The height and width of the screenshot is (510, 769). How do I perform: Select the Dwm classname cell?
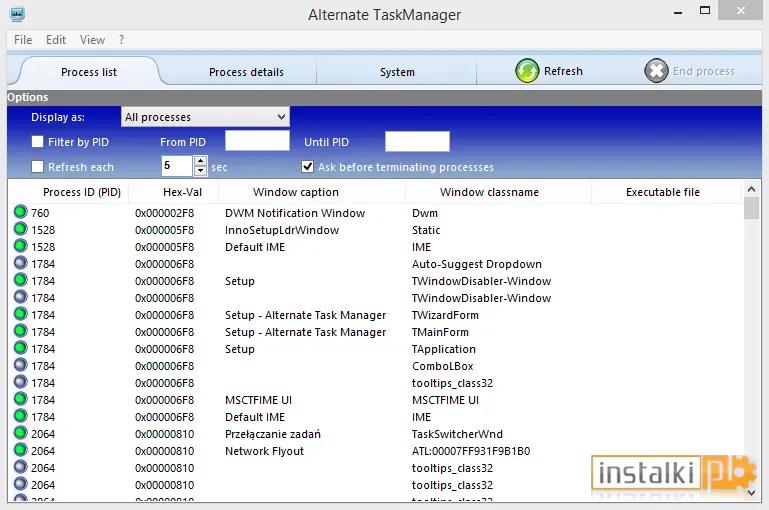pos(425,213)
